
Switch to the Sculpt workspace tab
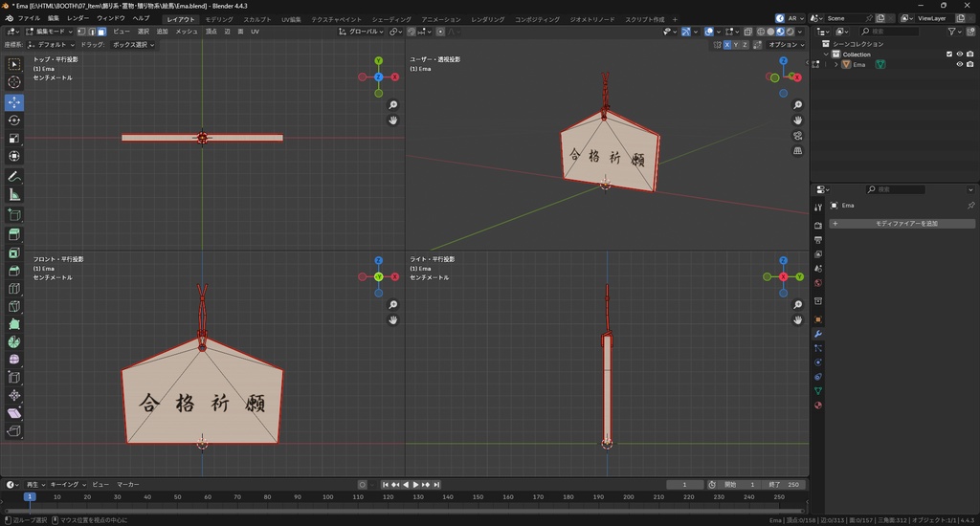tap(257, 19)
